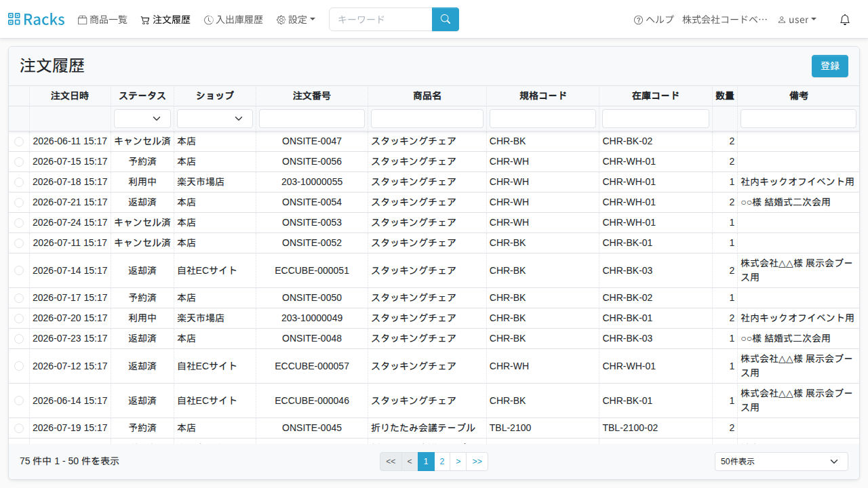Click current page 1 button
This screenshot has width=868, height=488.
point(426,462)
